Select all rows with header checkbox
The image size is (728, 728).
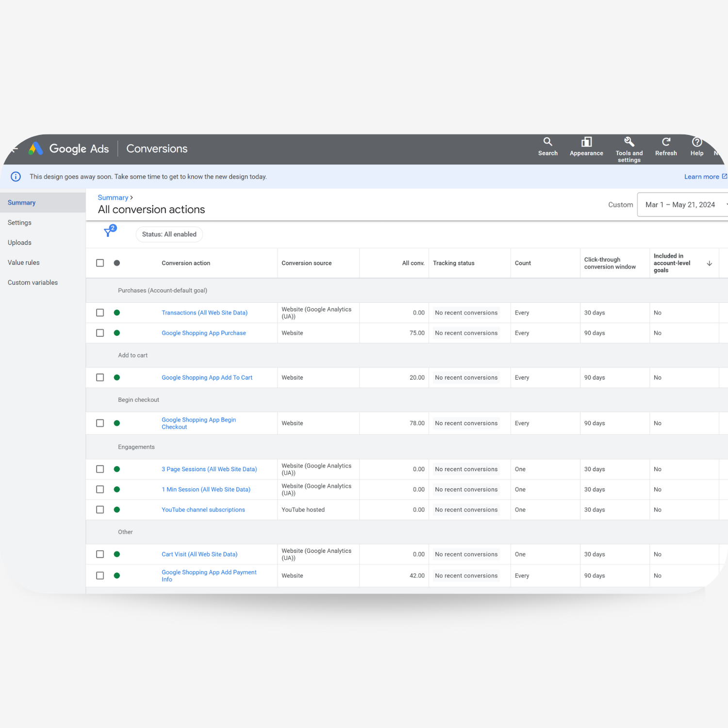[100, 263]
